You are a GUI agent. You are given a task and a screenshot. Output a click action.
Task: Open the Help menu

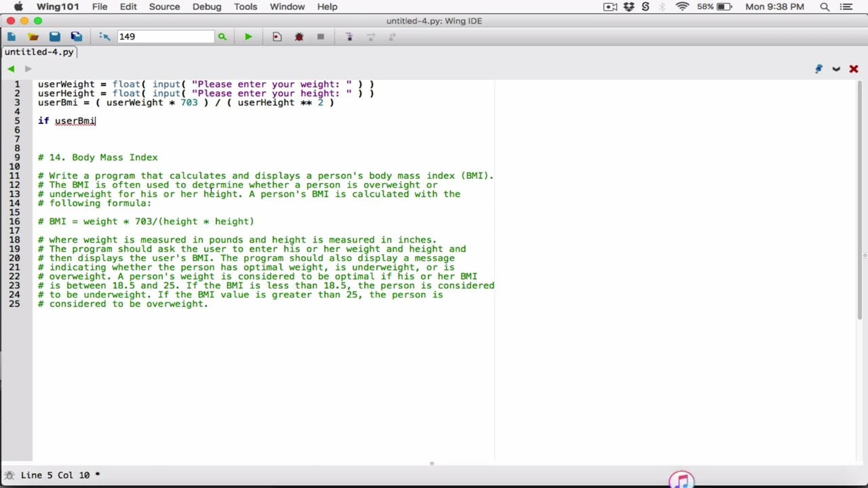327,7
